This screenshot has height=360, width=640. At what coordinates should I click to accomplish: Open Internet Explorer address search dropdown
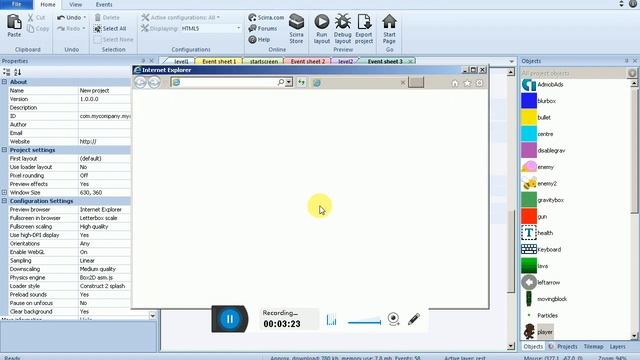pos(289,82)
